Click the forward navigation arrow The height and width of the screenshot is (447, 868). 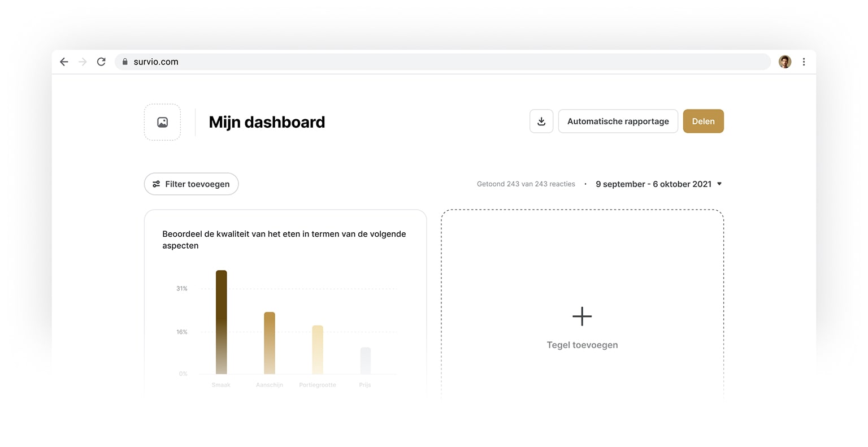coord(82,62)
